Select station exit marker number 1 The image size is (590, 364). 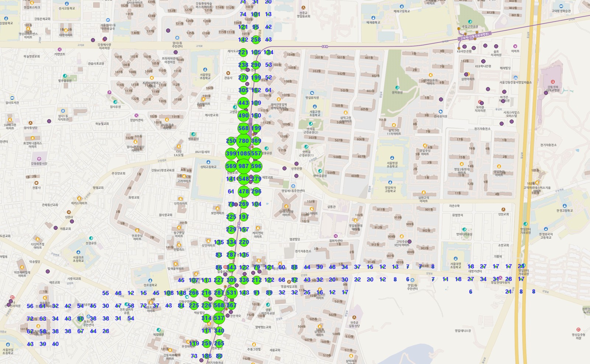(x=459, y=28)
